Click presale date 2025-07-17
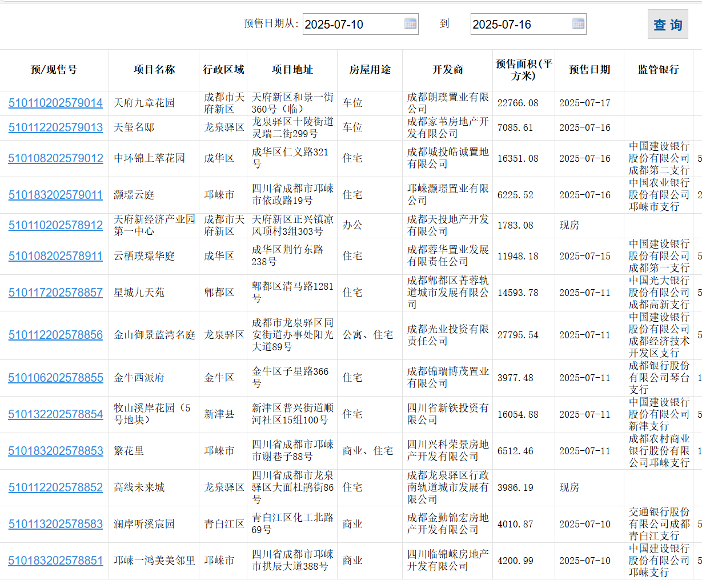 click(x=585, y=103)
